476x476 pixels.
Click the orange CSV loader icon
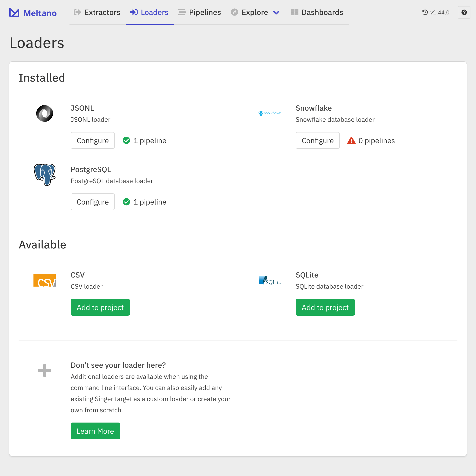(45, 280)
